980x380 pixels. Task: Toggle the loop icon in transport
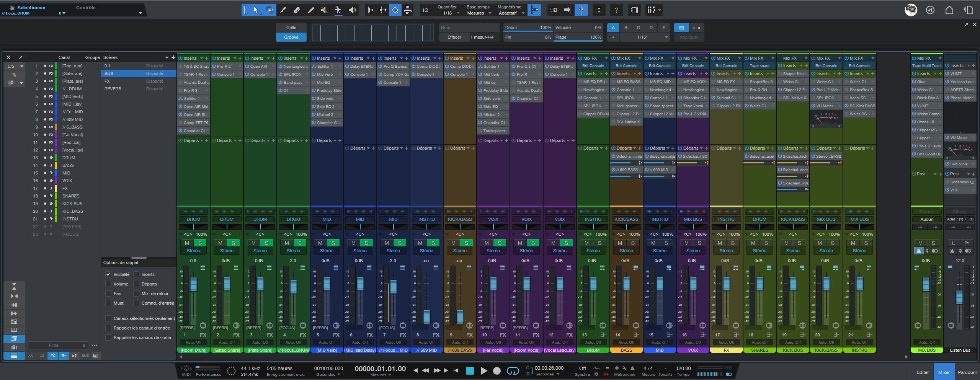[513, 371]
